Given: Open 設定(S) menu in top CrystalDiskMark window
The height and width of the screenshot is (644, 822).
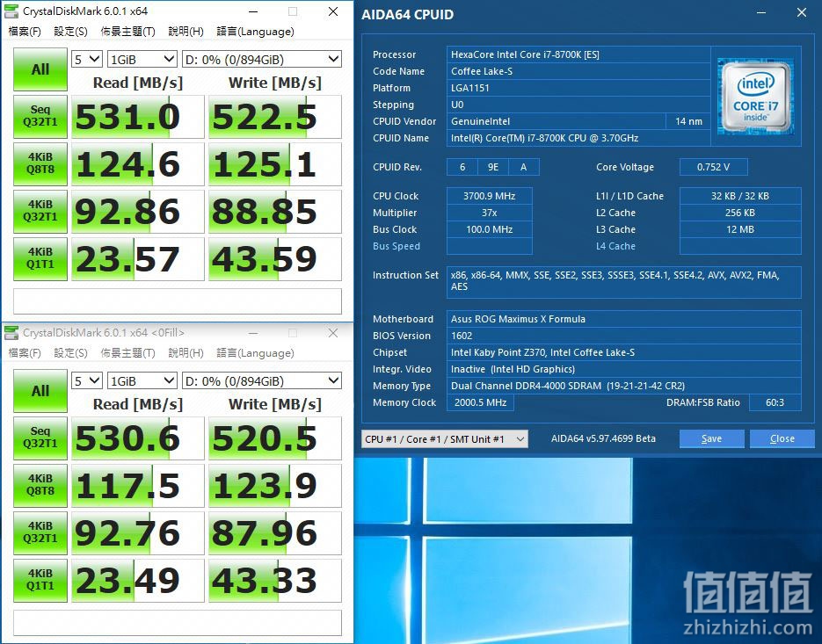Looking at the screenshot, I should click(71, 32).
